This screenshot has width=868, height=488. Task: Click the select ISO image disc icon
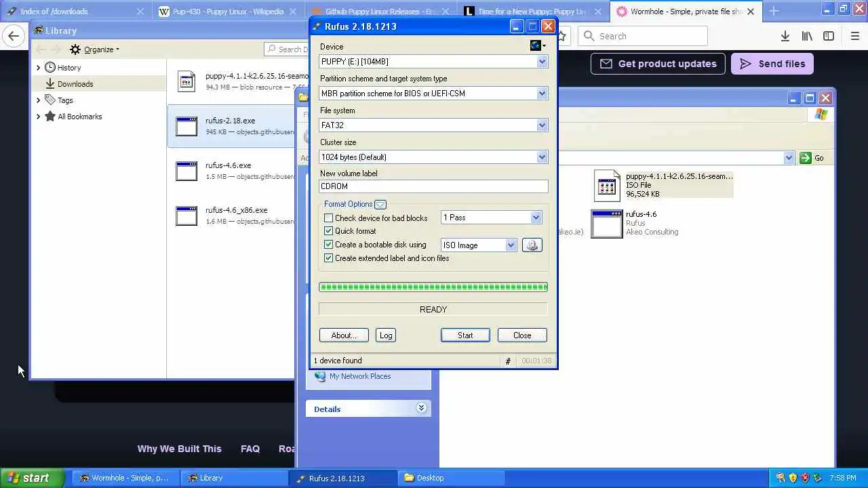(x=532, y=245)
